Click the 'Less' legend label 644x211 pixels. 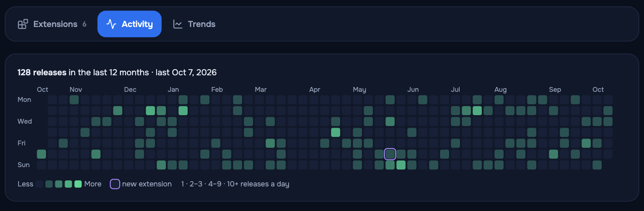coord(25,184)
